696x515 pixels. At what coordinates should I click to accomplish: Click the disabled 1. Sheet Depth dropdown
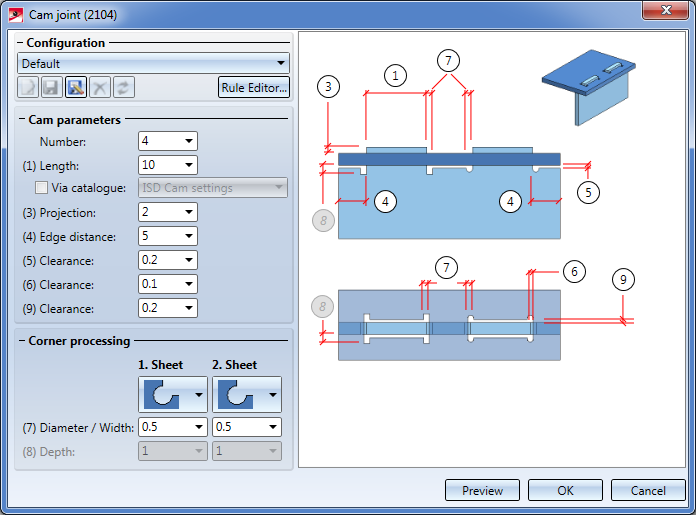173,451
